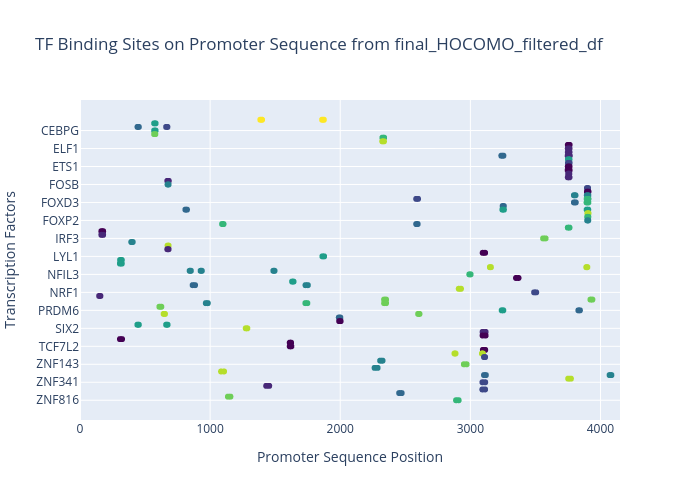This screenshot has width=700, height=500.
Task: Click the 'Promoter Sequence Position' axis title
Action: pyautogui.click(x=349, y=458)
